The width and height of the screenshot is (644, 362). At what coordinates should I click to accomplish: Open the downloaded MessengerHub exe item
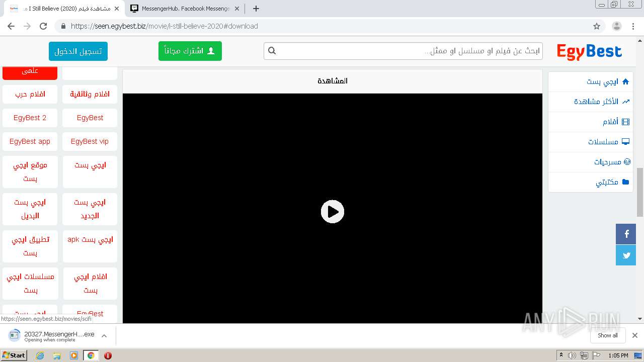[52, 336]
